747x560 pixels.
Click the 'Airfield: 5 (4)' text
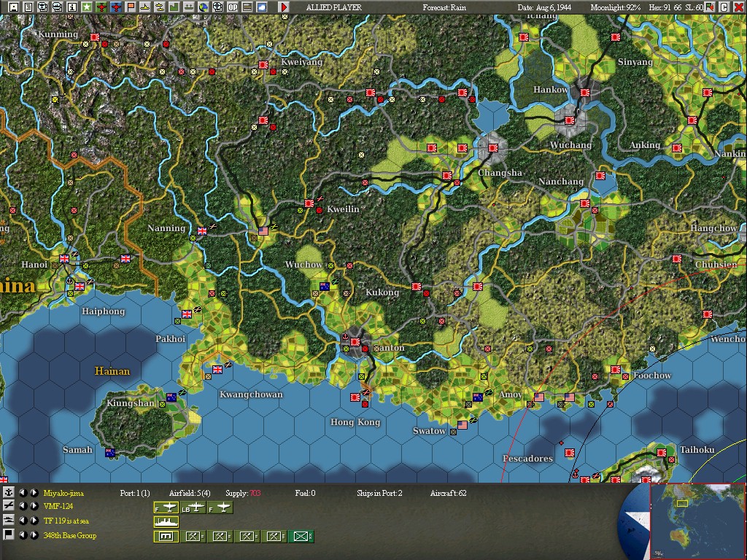click(190, 493)
